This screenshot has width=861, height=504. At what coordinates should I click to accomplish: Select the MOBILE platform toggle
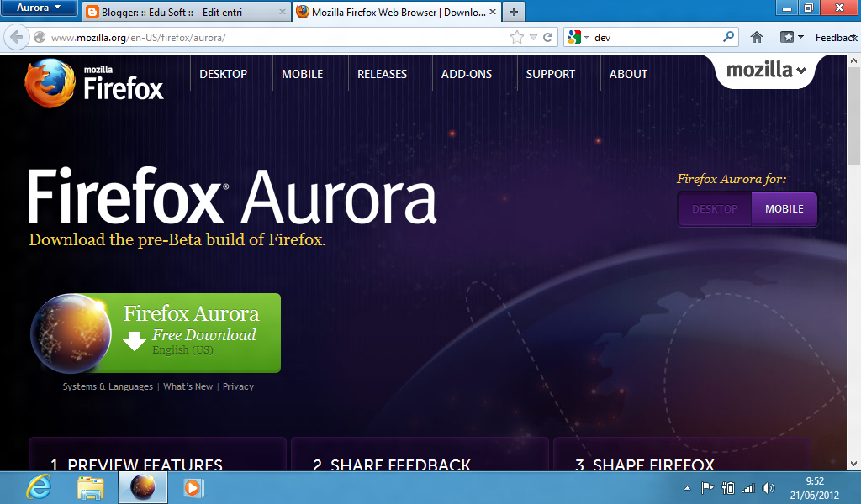[x=784, y=209]
